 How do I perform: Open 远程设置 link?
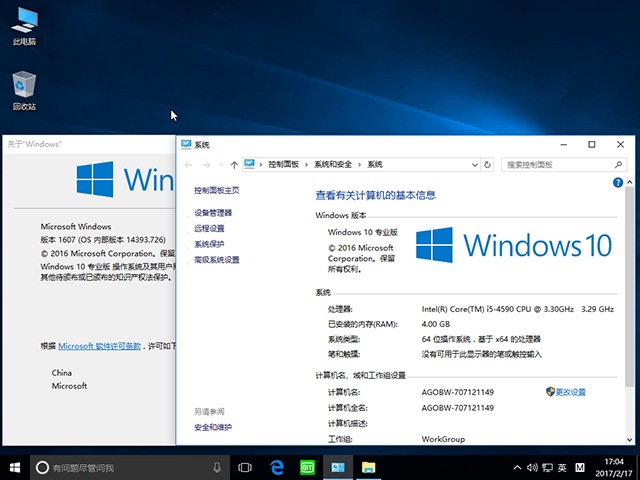[209, 228]
